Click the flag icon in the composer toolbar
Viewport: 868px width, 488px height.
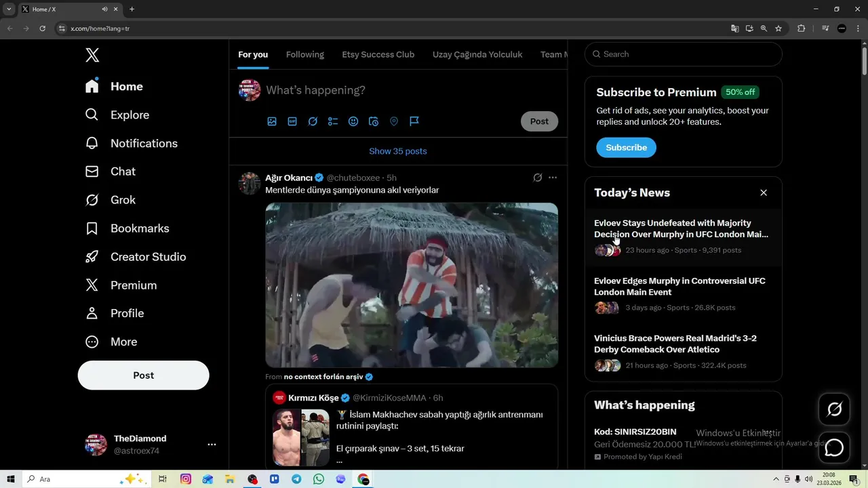414,121
